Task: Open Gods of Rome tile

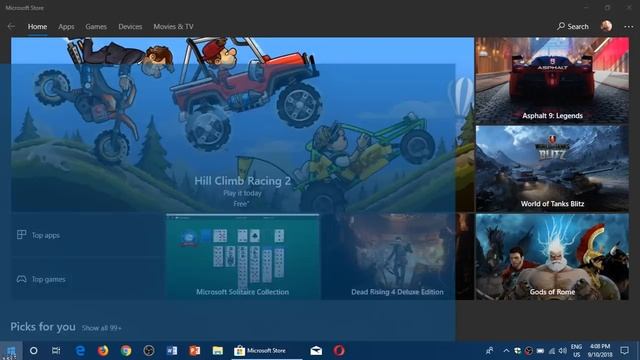Action: [x=552, y=257]
